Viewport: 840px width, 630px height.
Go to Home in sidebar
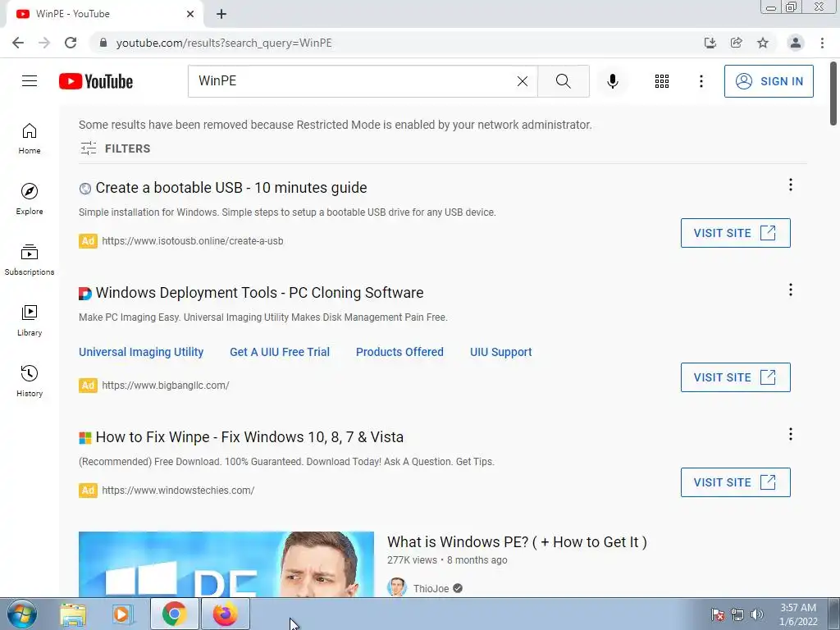pyautogui.click(x=30, y=139)
